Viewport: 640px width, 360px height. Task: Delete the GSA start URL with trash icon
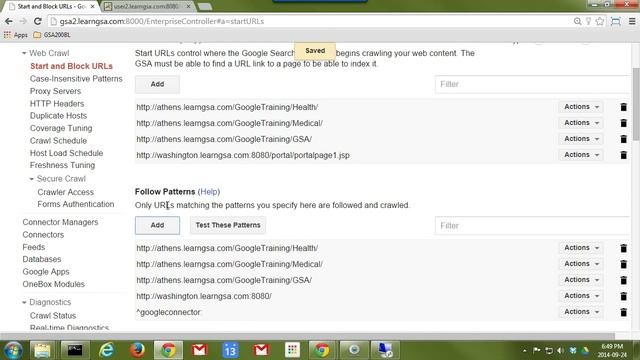[x=623, y=139]
